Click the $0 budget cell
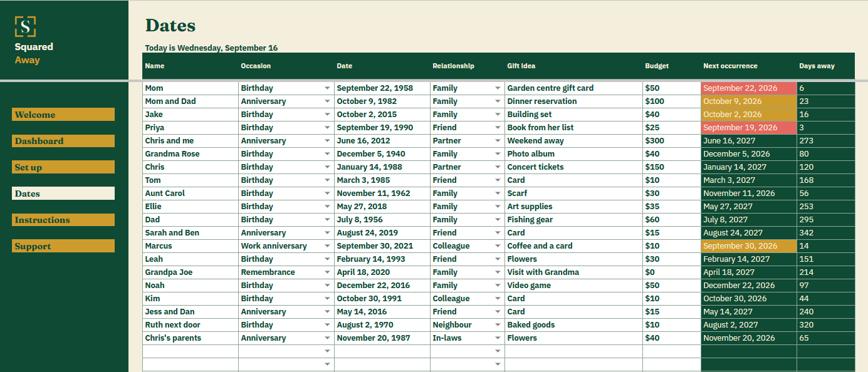The height and width of the screenshot is (372, 868). (x=672, y=272)
